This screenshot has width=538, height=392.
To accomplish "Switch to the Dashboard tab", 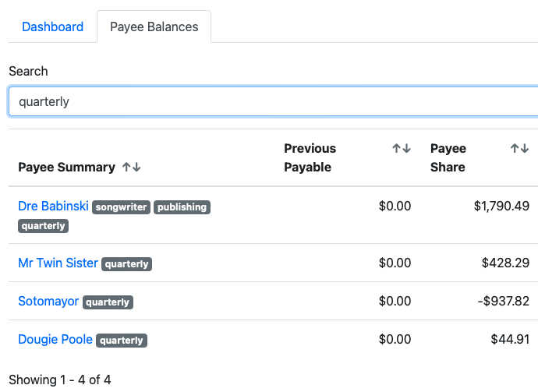I will (x=52, y=26).
